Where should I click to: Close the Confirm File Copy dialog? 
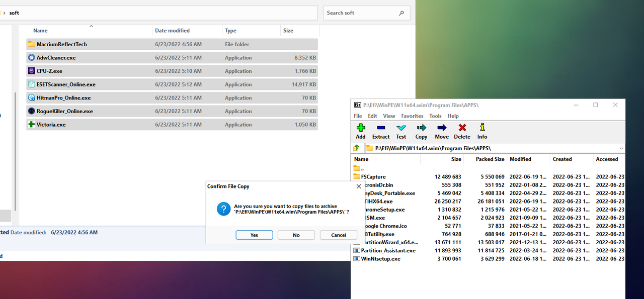[359, 186]
